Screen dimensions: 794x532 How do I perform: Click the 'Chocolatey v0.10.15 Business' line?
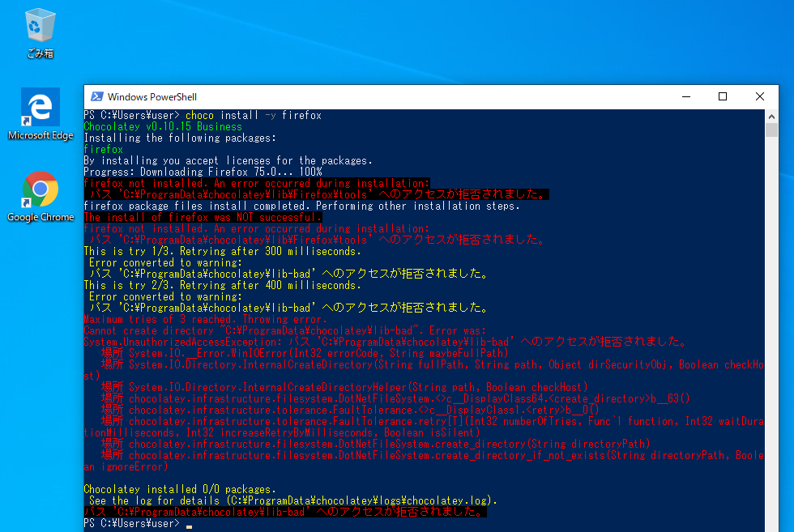(163, 126)
